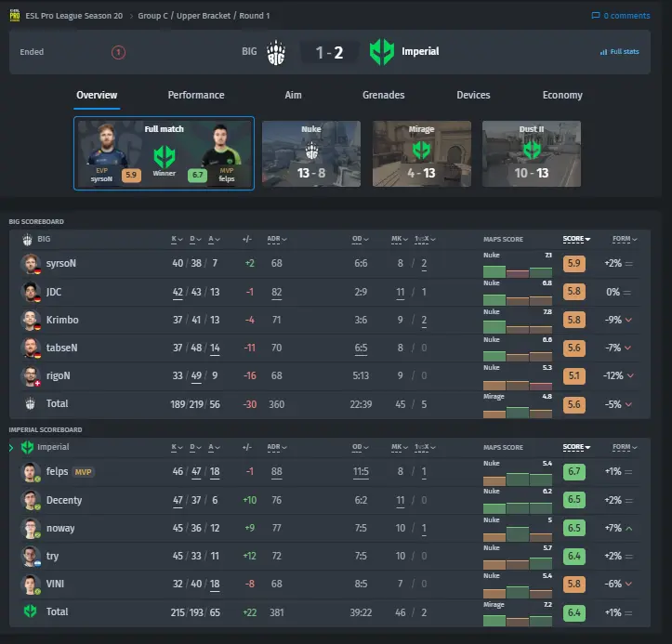Click noway's player avatar
672x644 pixels.
pyautogui.click(x=31, y=529)
